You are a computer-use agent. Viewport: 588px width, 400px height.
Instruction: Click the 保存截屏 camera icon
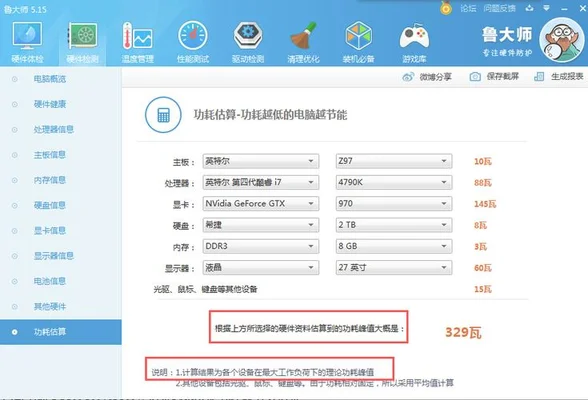point(475,77)
